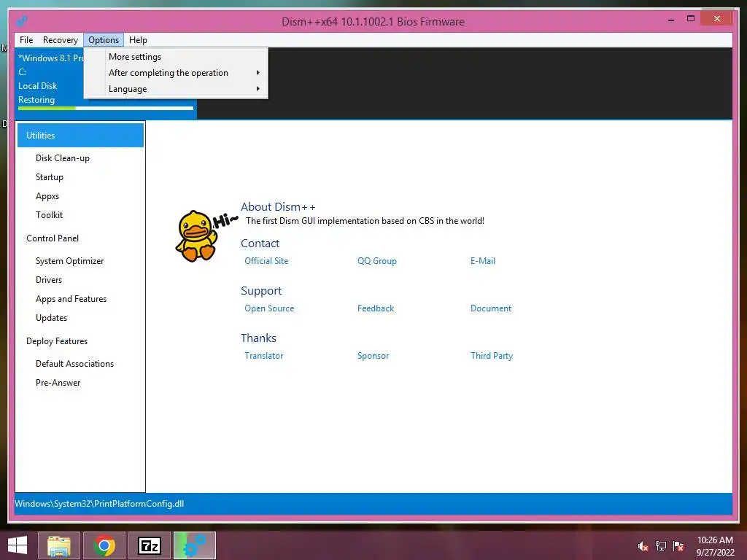
Task: Open the File menu
Action: point(26,40)
